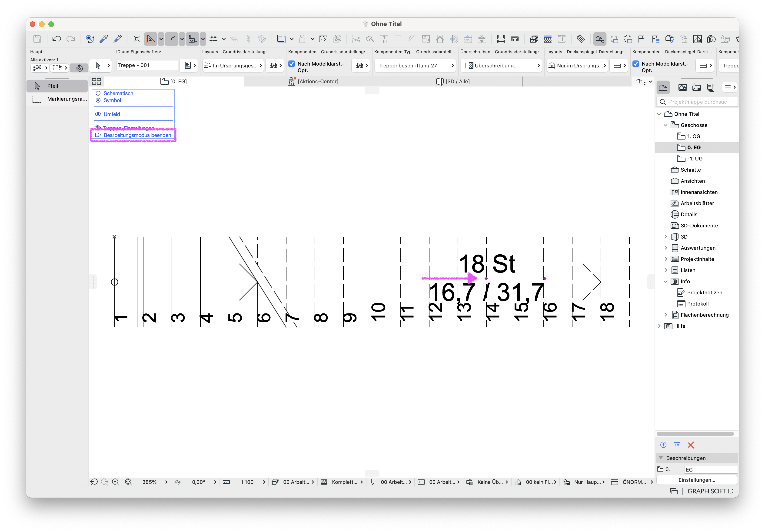The height and width of the screenshot is (532, 765).
Task: Click the Redo arrow icon
Action: (71, 39)
